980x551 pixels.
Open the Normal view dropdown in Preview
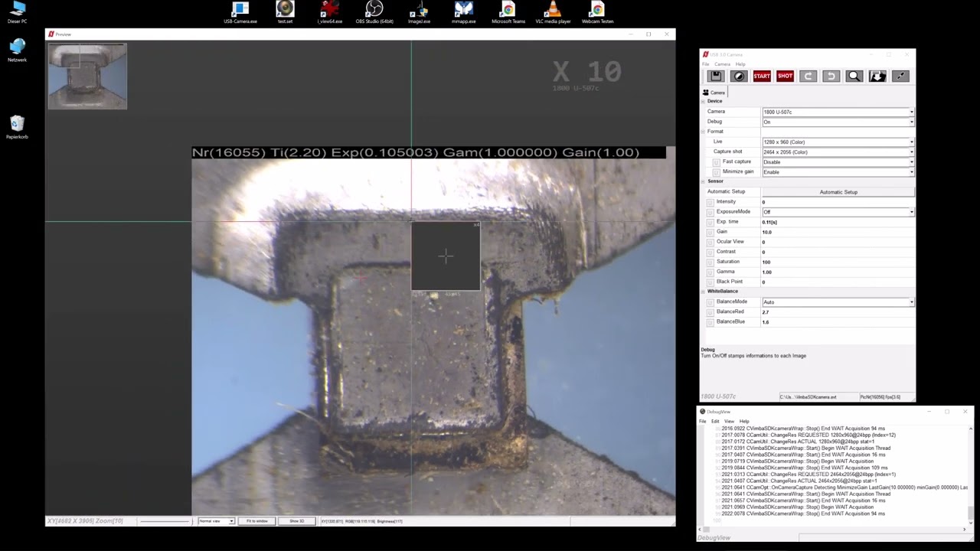coord(216,521)
